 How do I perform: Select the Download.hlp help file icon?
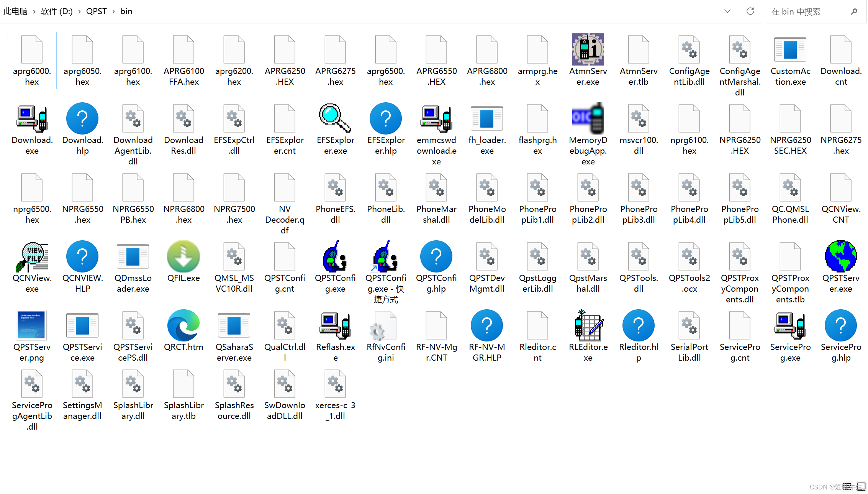(x=82, y=119)
